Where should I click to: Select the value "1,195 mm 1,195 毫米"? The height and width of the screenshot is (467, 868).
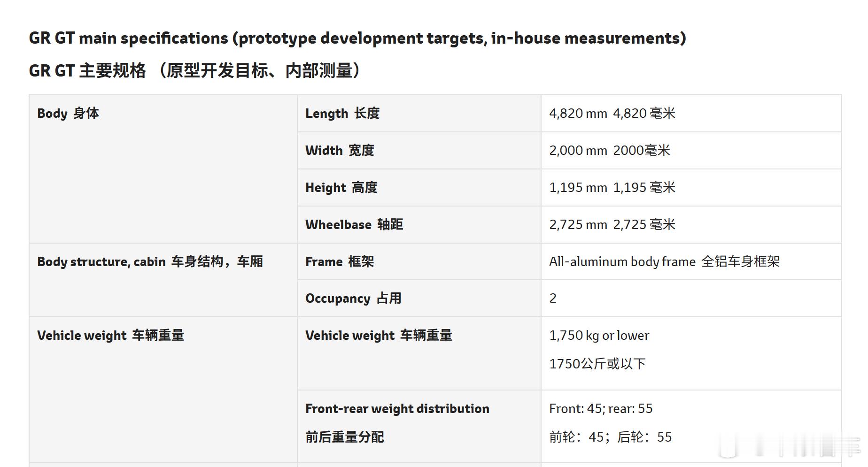612,187
